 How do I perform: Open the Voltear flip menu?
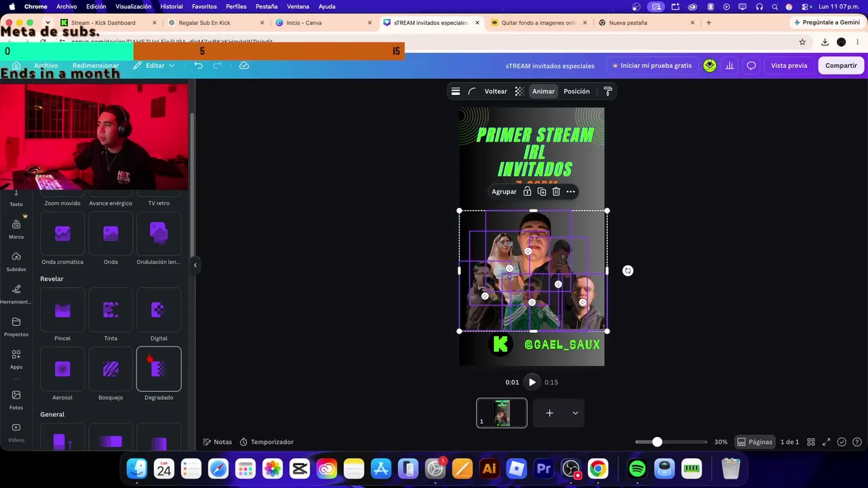[496, 91]
